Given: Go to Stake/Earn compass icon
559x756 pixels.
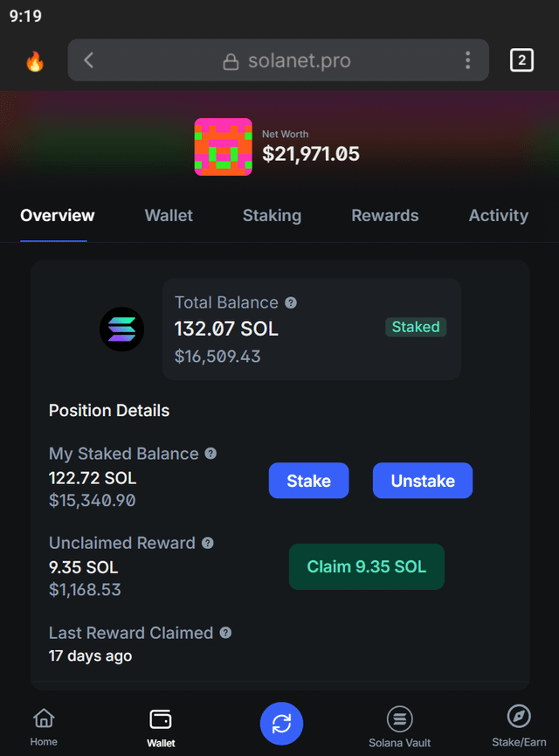Looking at the screenshot, I should tap(519, 725).
